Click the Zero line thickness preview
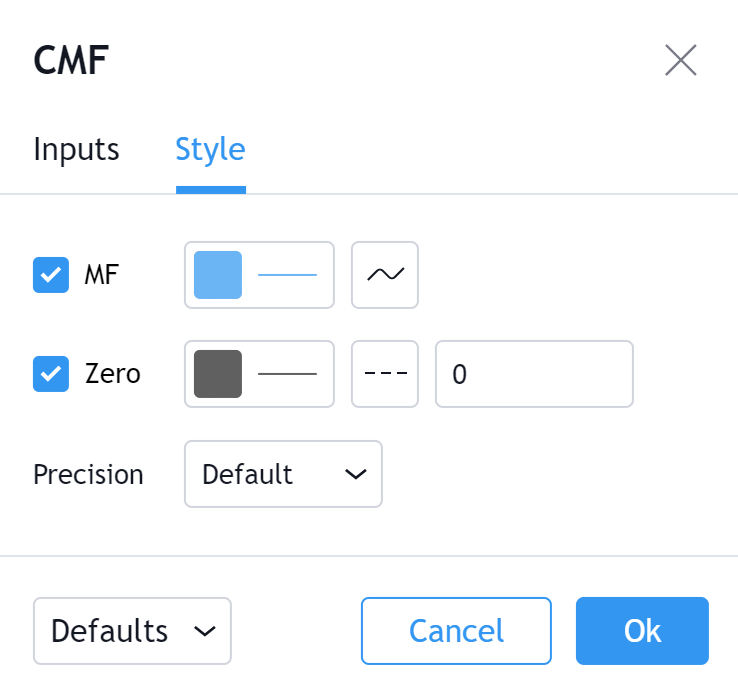The image size is (738, 698). [288, 375]
